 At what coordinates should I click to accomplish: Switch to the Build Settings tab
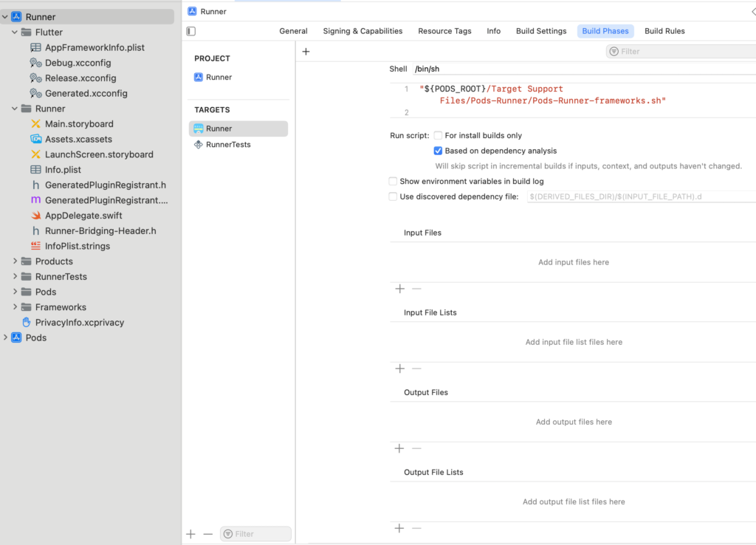pyautogui.click(x=541, y=30)
